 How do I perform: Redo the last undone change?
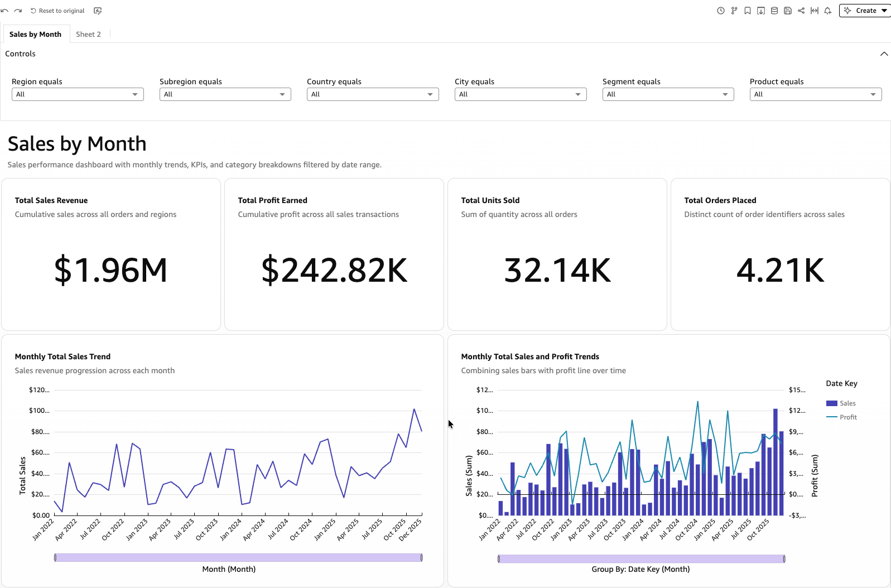[x=18, y=11]
